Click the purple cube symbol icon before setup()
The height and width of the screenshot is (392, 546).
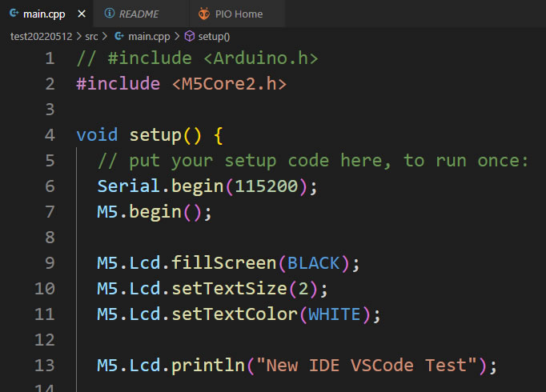[x=189, y=36]
